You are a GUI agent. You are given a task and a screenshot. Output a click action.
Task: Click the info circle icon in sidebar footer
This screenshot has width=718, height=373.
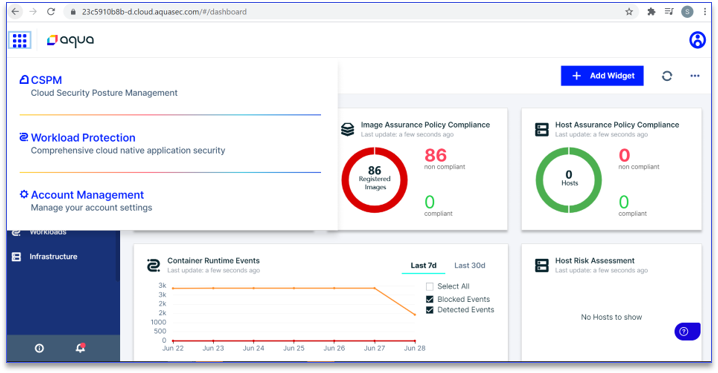[x=39, y=348]
